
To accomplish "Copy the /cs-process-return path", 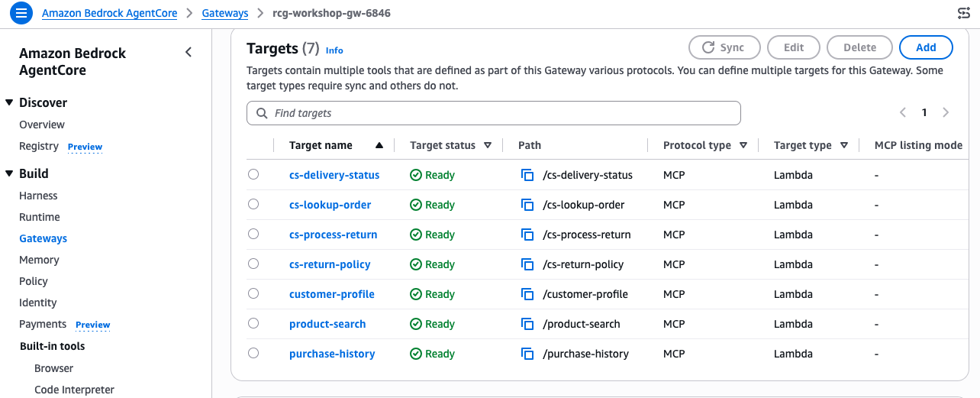I will (527, 235).
